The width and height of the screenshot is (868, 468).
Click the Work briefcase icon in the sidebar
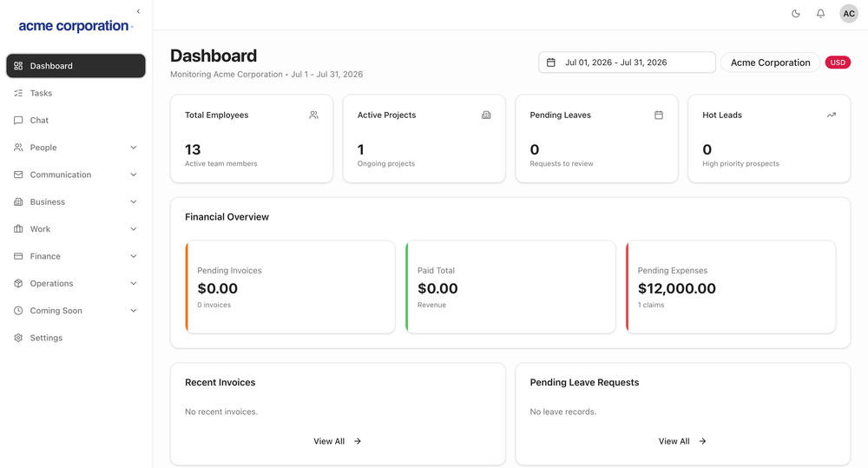18,228
